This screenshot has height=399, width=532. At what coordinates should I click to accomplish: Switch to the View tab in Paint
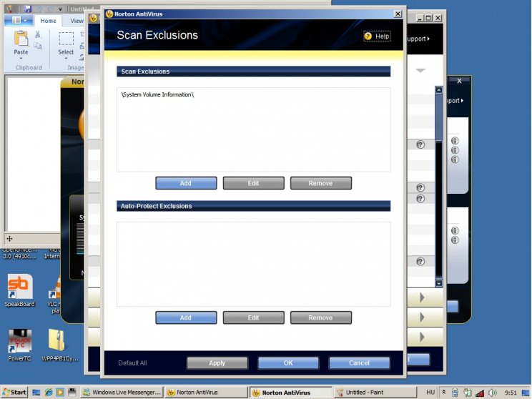[77, 21]
